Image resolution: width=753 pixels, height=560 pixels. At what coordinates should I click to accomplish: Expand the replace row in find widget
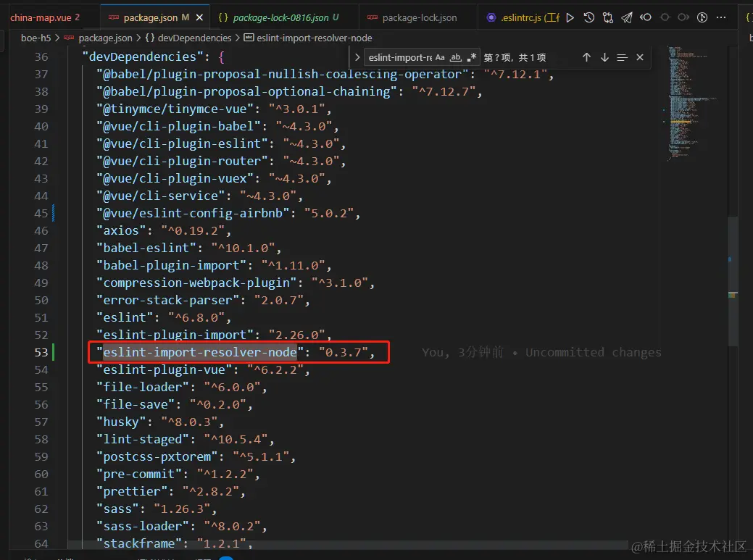(x=357, y=57)
